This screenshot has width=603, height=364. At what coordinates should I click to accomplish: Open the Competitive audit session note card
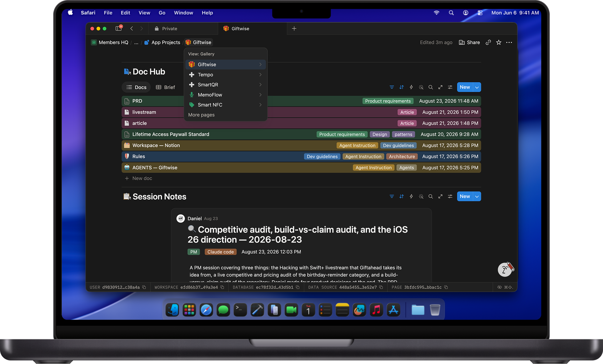point(301,245)
